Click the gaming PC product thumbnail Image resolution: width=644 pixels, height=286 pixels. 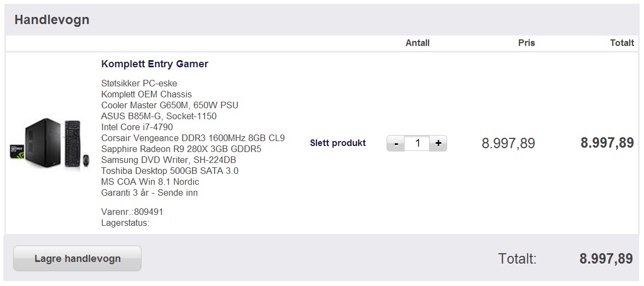[50, 143]
